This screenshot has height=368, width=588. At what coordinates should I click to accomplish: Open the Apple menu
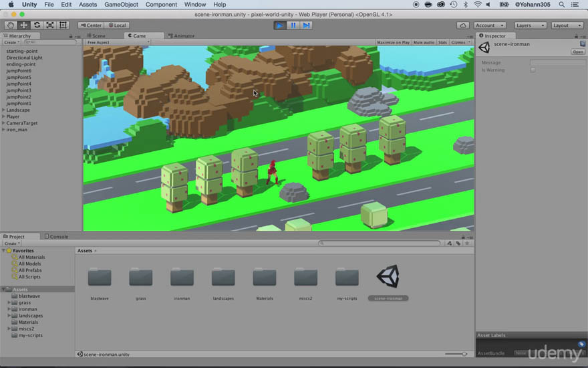11,5
